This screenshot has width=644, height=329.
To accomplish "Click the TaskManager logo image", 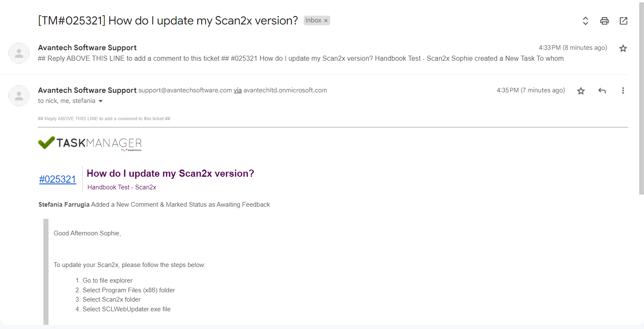I will (x=90, y=143).
